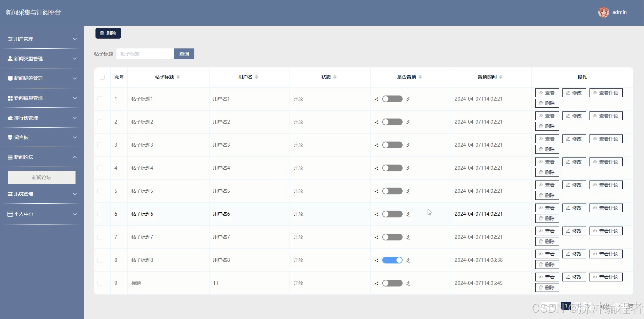Screen dimensions: 644x319
Task: Click the top 删除 batch delete button
Action: tap(108, 33)
